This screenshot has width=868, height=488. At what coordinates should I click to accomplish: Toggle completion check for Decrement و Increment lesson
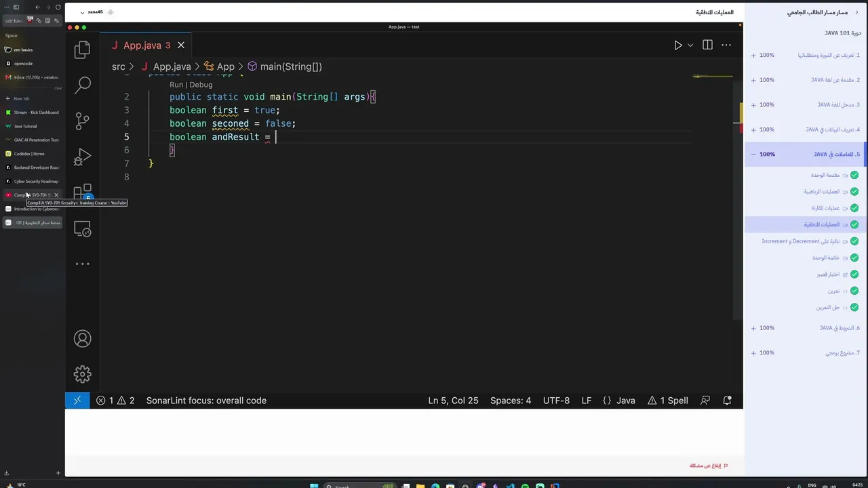(854, 241)
